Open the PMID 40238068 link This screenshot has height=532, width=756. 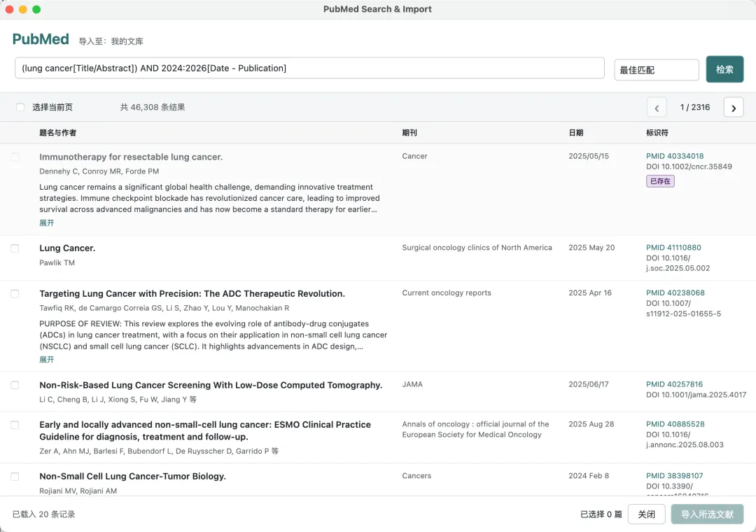[x=675, y=293]
